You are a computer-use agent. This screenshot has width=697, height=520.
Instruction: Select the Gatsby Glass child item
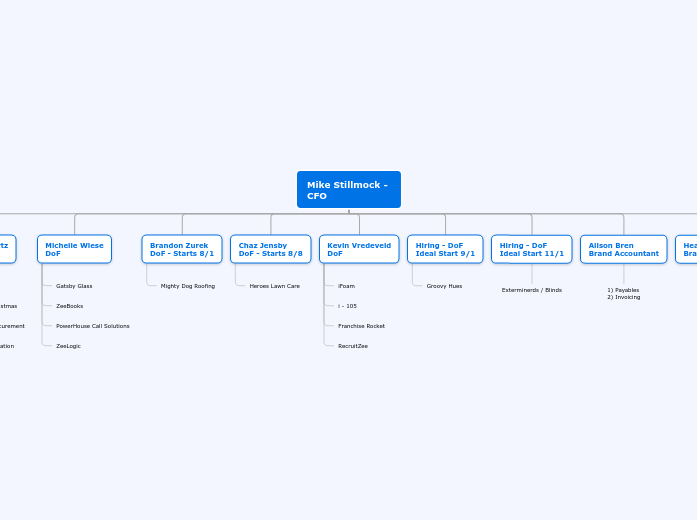coord(74,286)
